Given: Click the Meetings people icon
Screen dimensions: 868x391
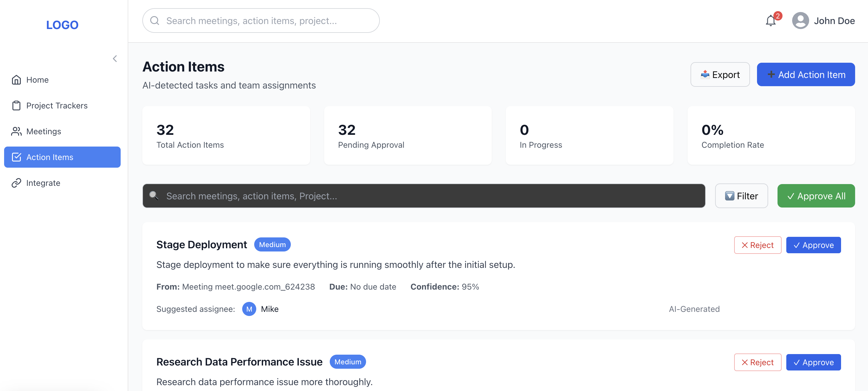Looking at the screenshot, I should (16, 131).
